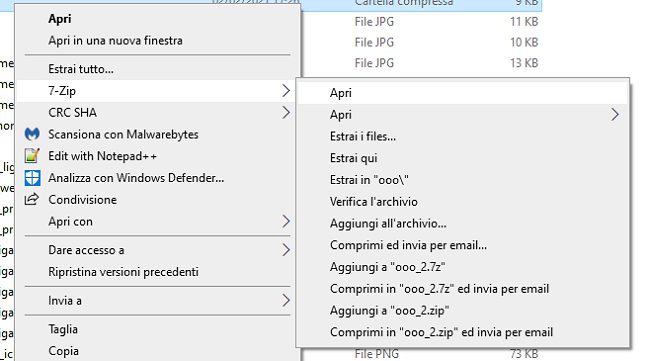Expand arrow next to CRC SHA
Screen dimensions: 650x361
click(286, 112)
